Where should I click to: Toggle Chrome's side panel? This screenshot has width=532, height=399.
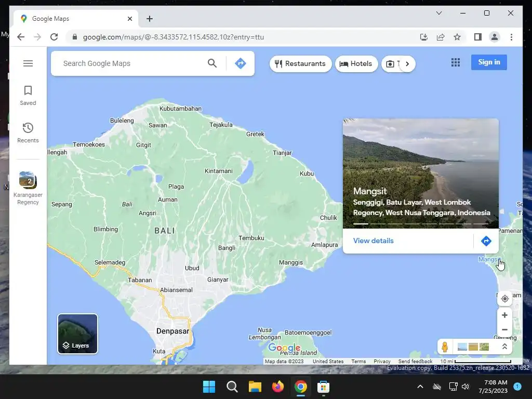478,37
